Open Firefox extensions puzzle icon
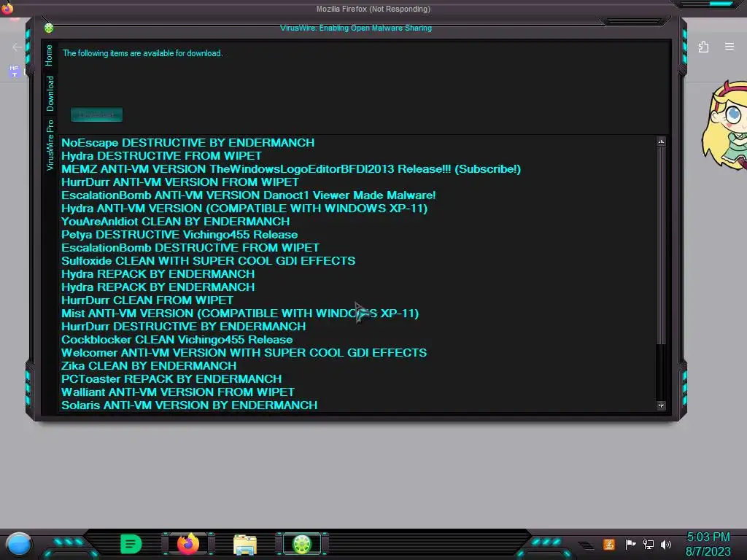747x560 pixels. (703, 47)
